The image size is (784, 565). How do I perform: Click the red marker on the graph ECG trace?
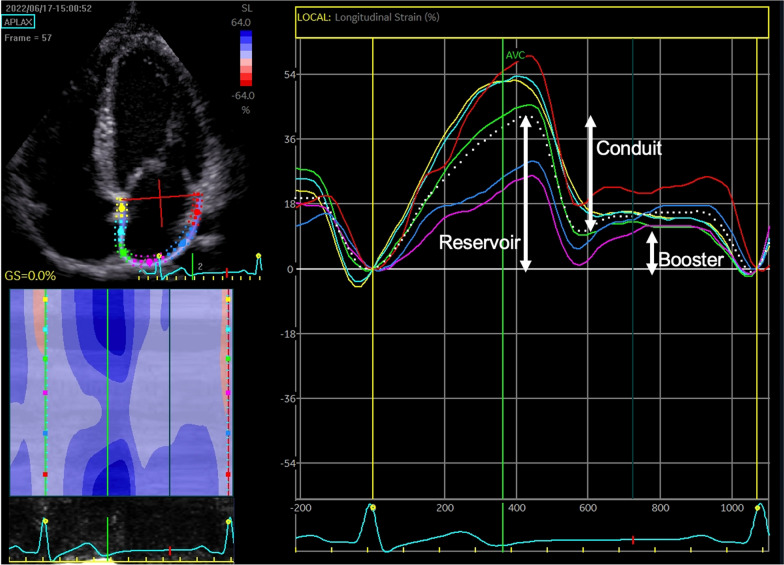coord(632,539)
